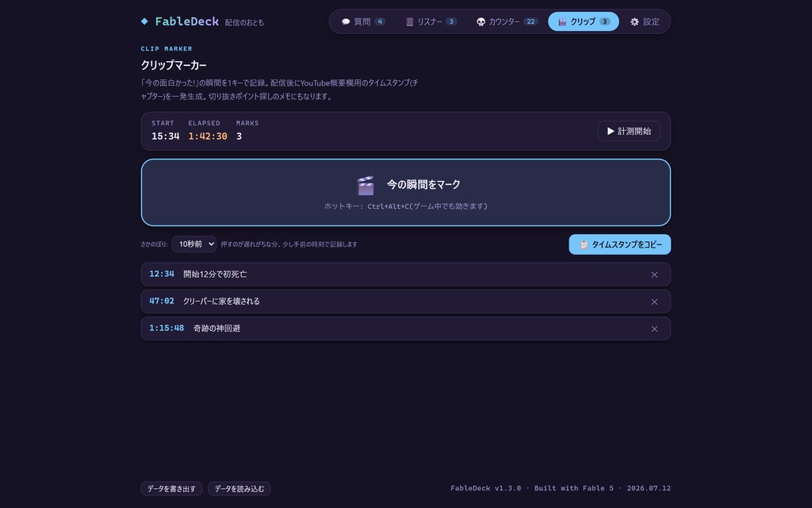Click the gear icon next to 設定
The height and width of the screenshot is (508, 812).
point(634,21)
